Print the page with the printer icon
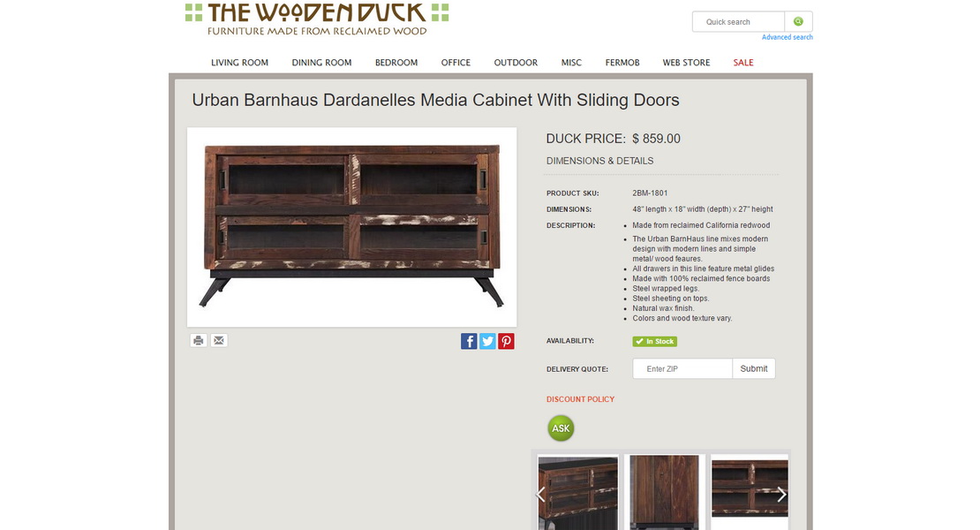The height and width of the screenshot is (530, 980). pyautogui.click(x=199, y=341)
